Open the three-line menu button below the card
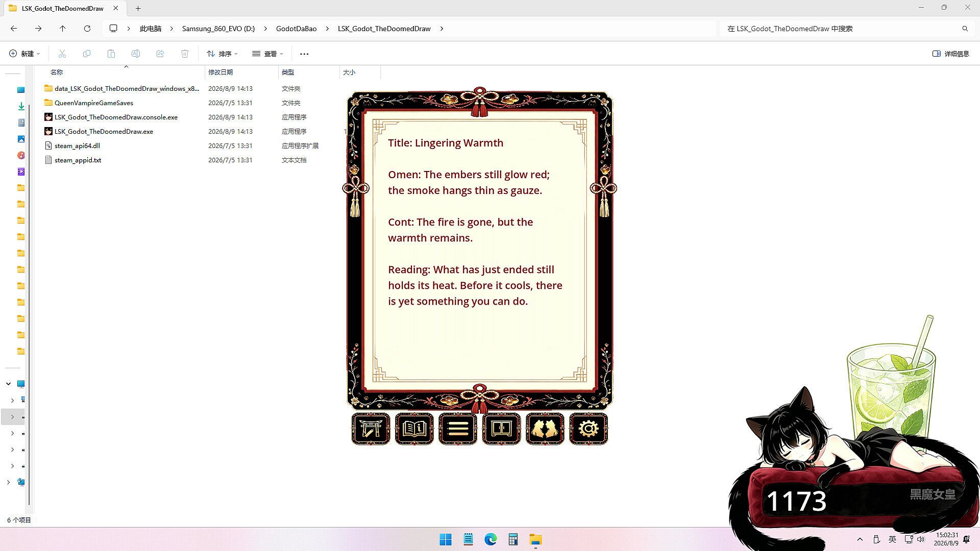The height and width of the screenshot is (551, 980). [458, 429]
